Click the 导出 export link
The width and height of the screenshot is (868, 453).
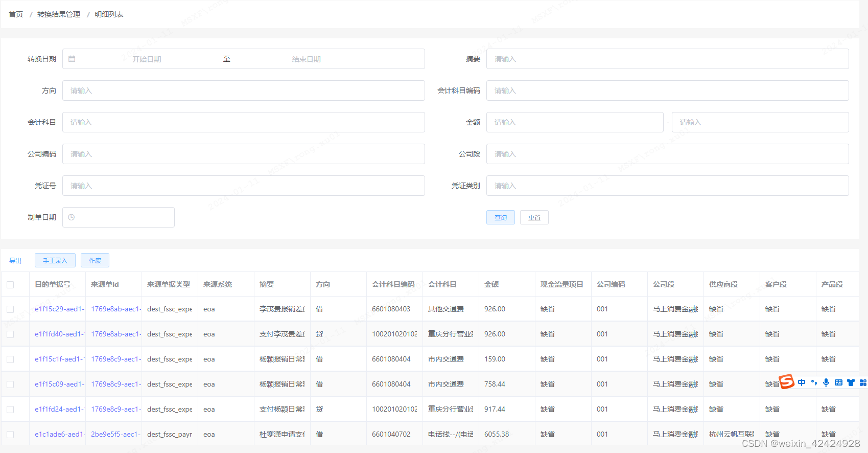(15, 261)
